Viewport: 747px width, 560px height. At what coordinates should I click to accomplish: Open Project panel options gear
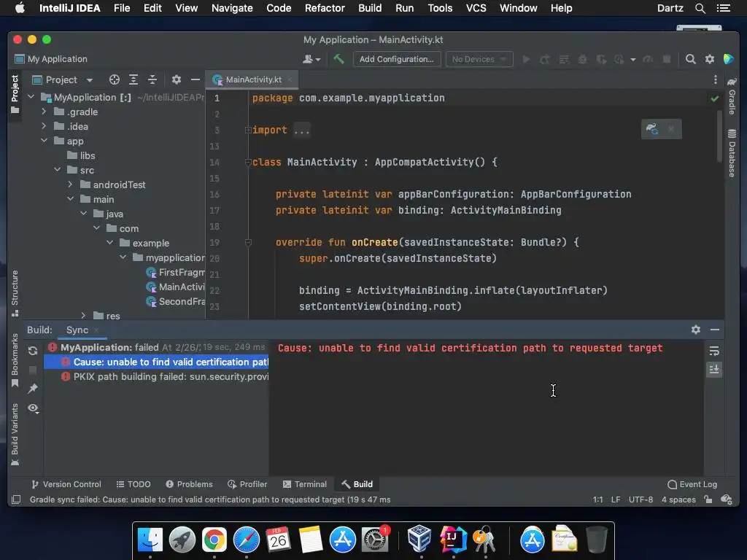click(x=177, y=79)
